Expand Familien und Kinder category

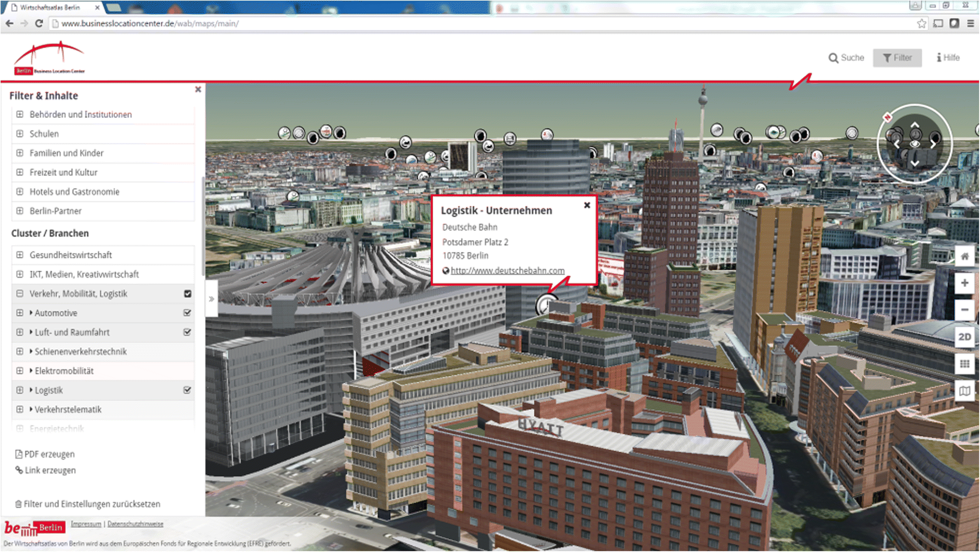coord(20,153)
